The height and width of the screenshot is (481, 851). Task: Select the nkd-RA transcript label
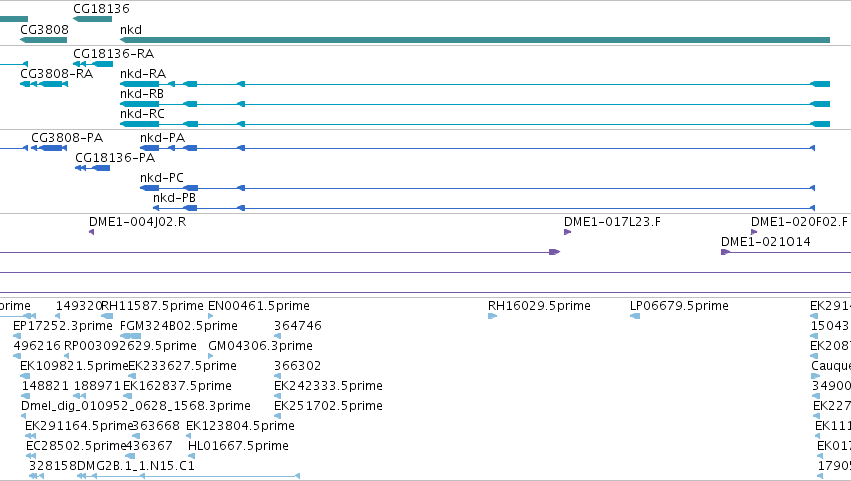point(143,74)
